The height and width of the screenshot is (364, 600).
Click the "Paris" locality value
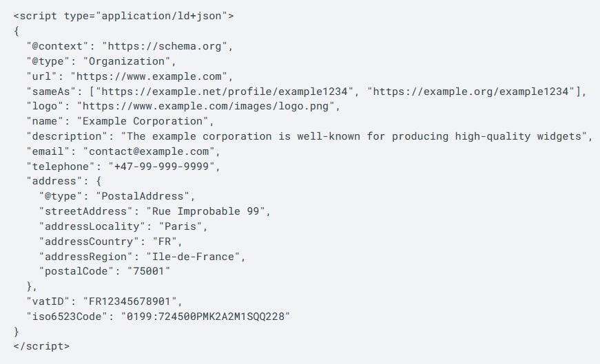pyautogui.click(x=184, y=226)
